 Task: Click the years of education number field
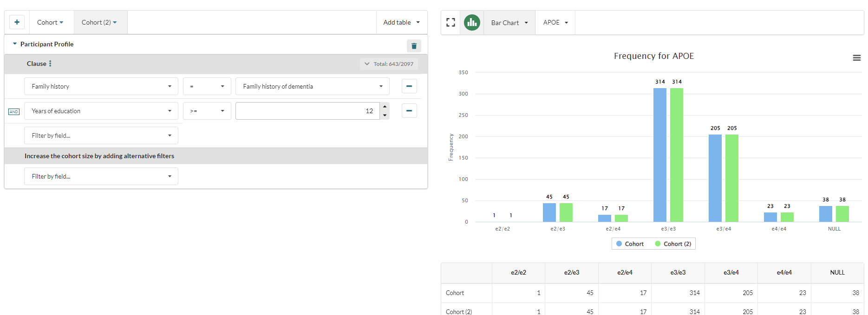pos(307,111)
